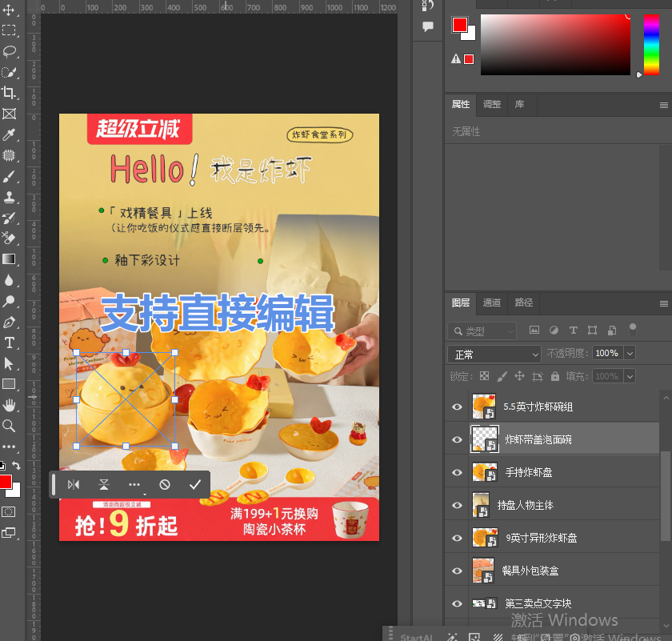
Task: Select the Spot Healing Brush tool
Action: click(9, 155)
